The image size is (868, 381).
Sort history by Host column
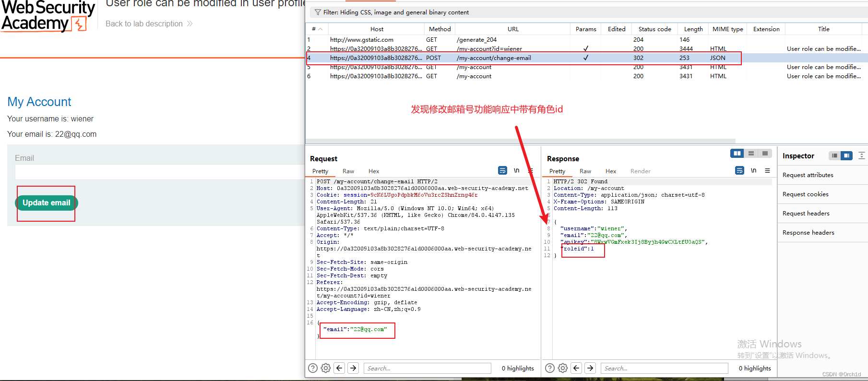[377, 29]
